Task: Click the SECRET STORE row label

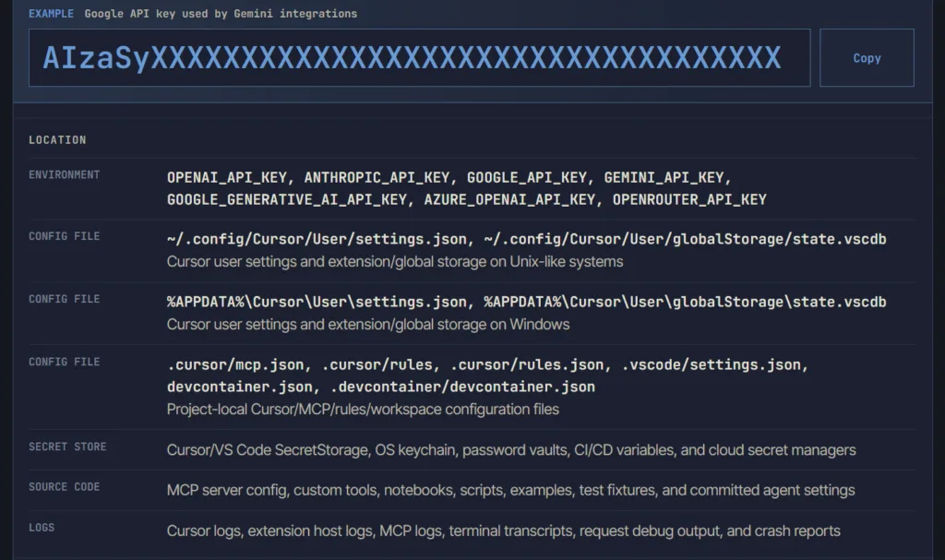Action: point(67,447)
